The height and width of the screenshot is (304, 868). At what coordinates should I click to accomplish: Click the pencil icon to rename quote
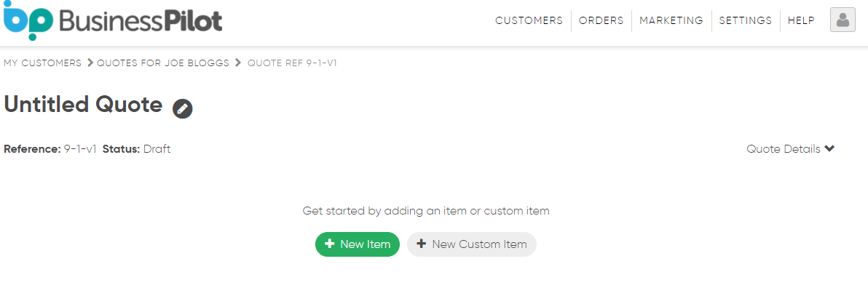click(183, 109)
